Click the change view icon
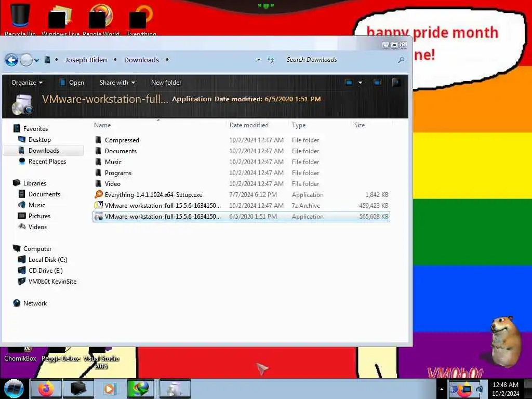 pos(349,83)
